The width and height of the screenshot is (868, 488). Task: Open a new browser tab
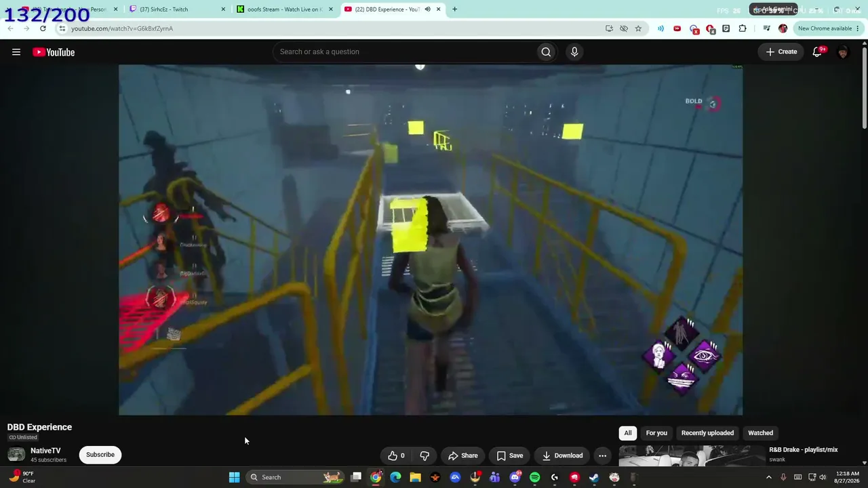pos(454,9)
